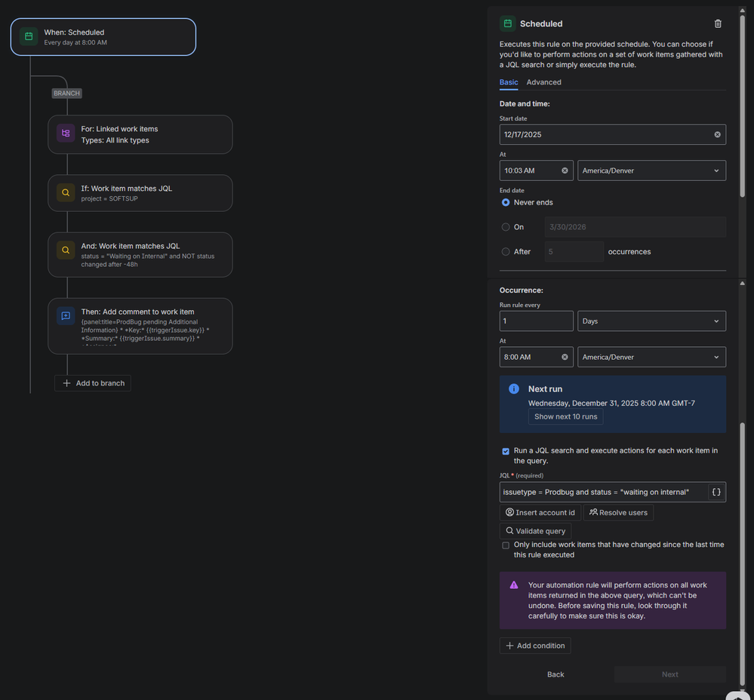Click the Run rule every number field

pyautogui.click(x=536, y=321)
